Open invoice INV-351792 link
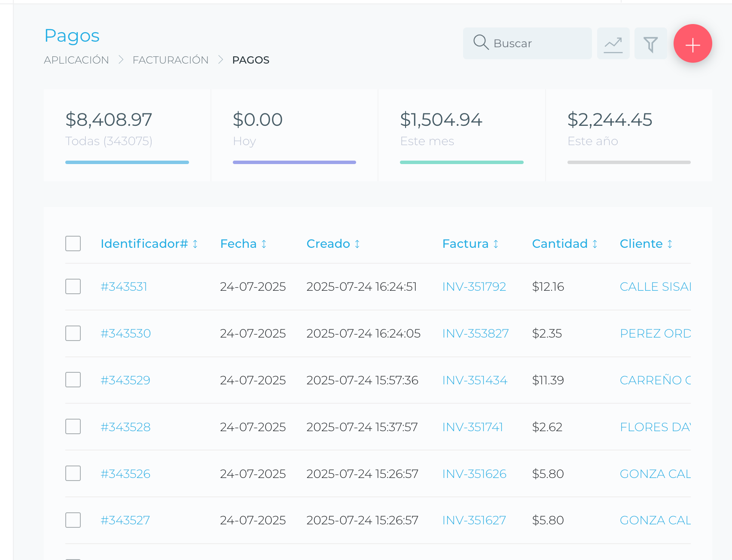Image resolution: width=732 pixels, height=560 pixels. [x=474, y=286]
